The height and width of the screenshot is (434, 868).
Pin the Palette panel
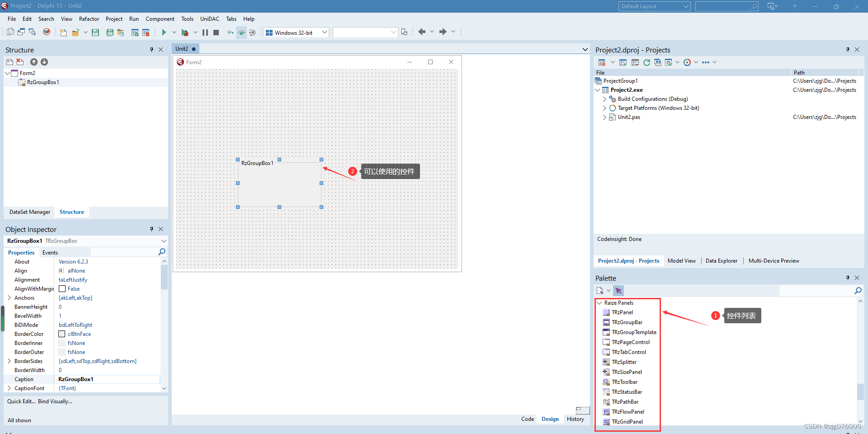coord(848,278)
